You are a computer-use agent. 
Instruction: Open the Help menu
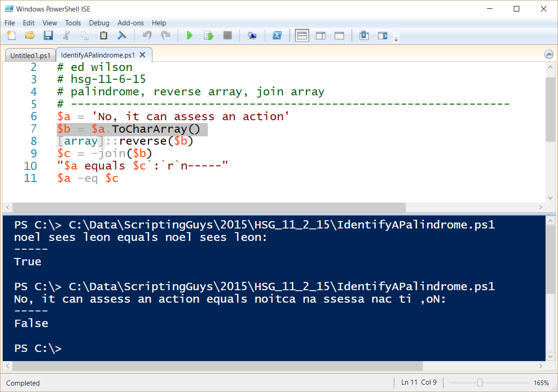(159, 23)
